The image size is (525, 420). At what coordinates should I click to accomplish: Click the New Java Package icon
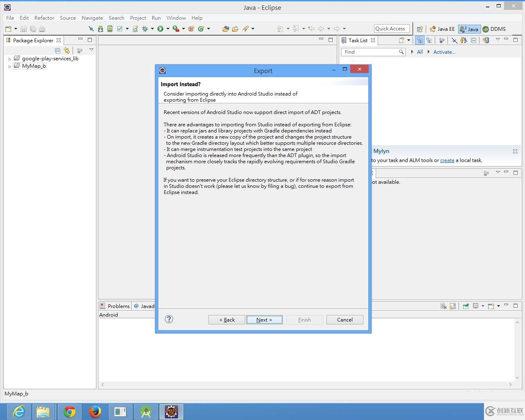(x=191, y=29)
